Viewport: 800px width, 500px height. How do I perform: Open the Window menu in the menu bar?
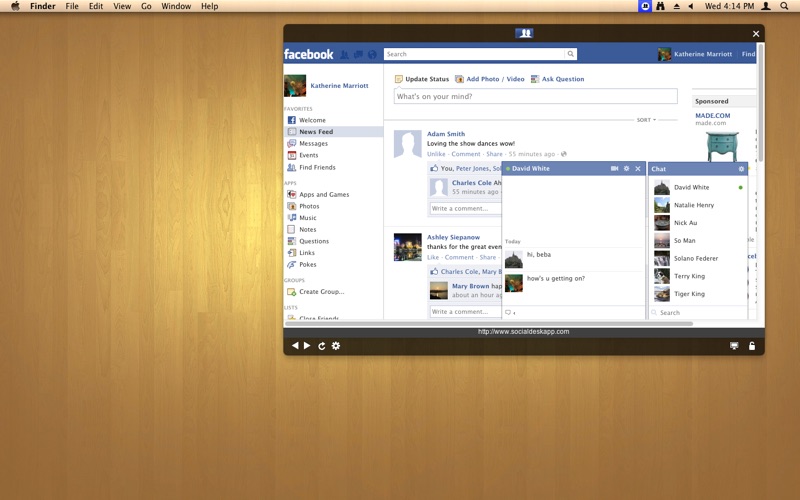point(176,6)
